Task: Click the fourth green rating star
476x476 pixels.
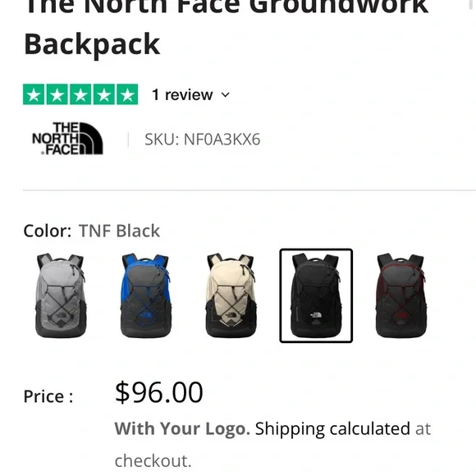Action: pos(104,94)
